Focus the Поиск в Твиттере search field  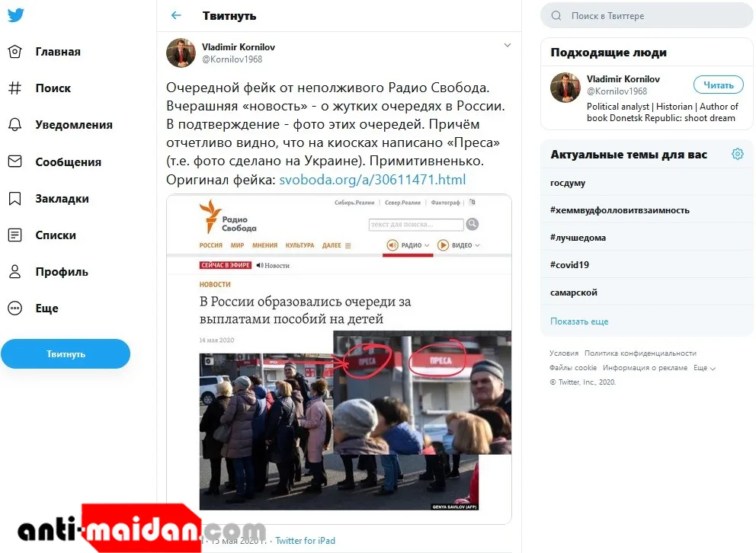(646, 15)
